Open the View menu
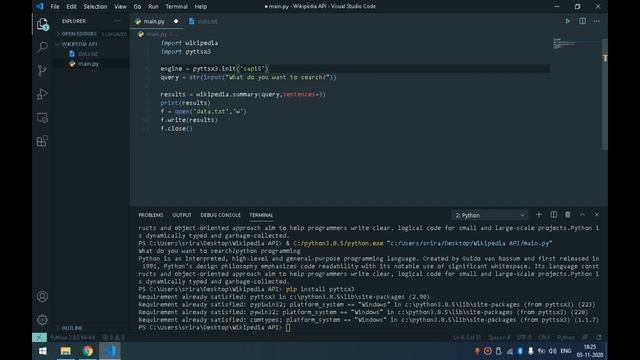The height and width of the screenshot is (360, 640). [120, 7]
